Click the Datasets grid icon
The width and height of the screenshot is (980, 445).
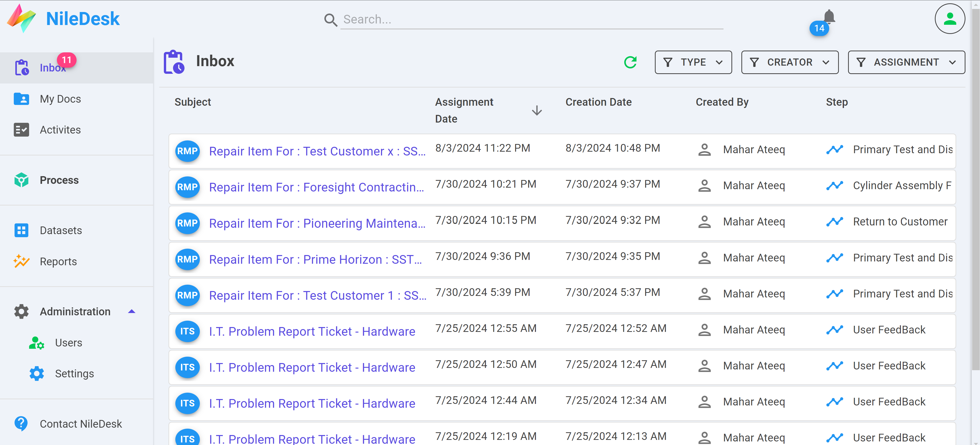21,230
